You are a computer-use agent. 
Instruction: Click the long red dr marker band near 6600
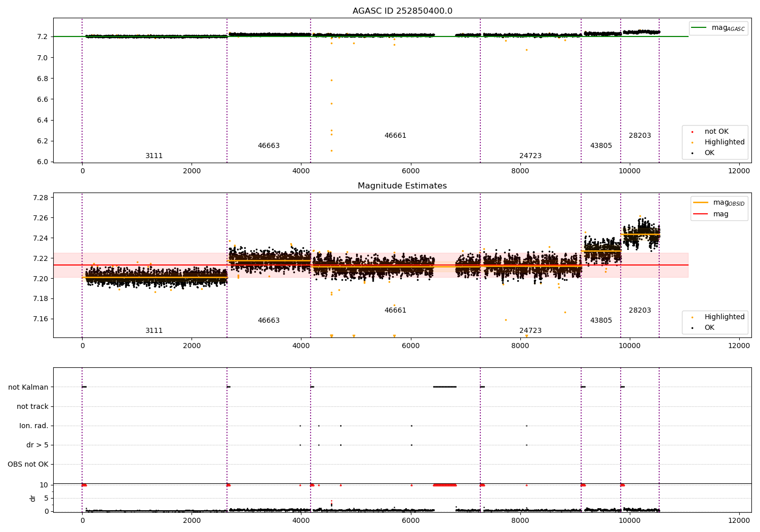(x=445, y=485)
